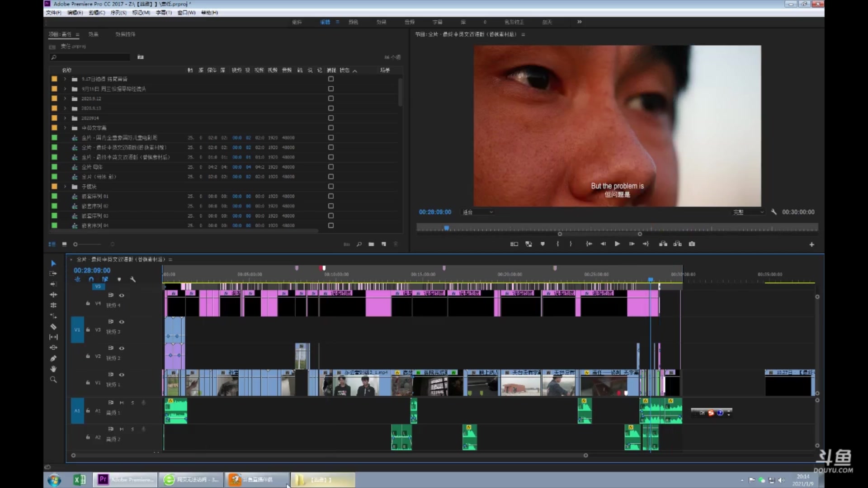Open the 完整 playback resolution dropdown

(748, 212)
